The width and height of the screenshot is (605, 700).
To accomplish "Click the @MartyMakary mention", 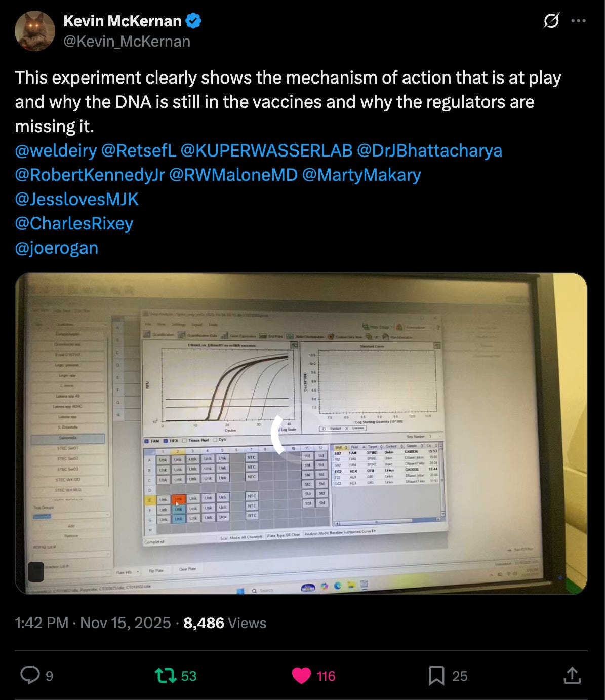I will 361,175.
